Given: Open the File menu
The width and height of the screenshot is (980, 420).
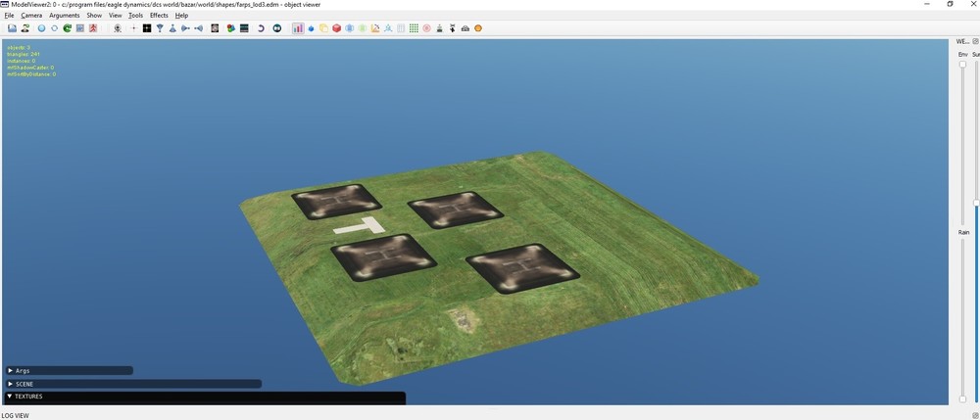Looking at the screenshot, I should (x=9, y=15).
